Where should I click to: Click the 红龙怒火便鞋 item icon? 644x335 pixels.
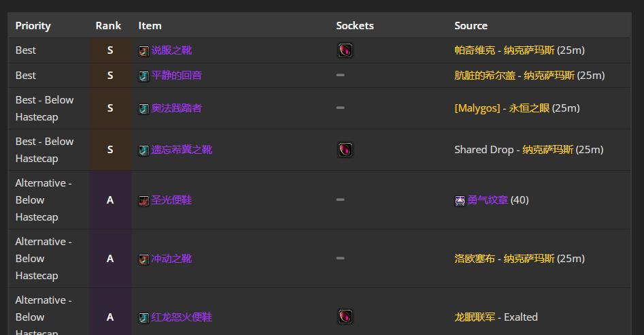click(143, 318)
